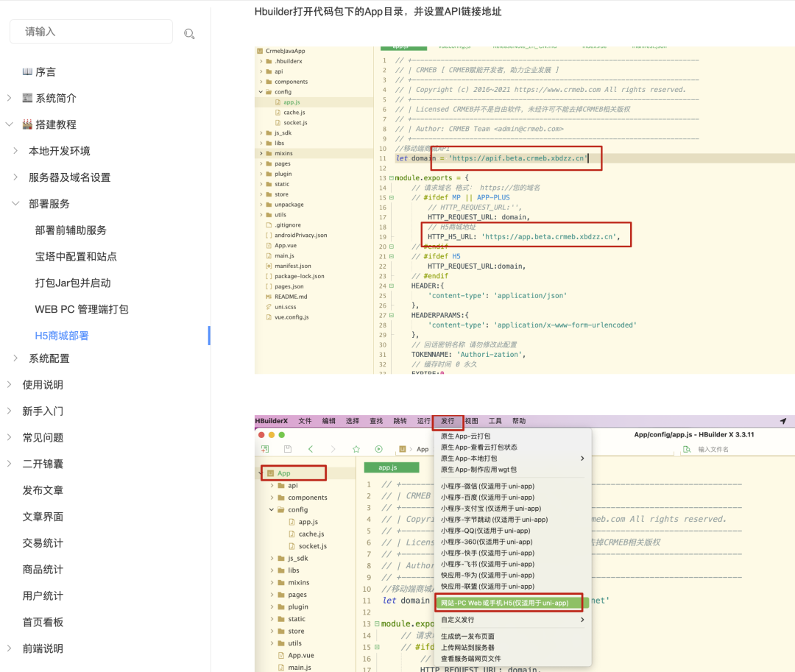Click the book icon beside 序言
This screenshot has height=672, width=795.
[27, 71]
